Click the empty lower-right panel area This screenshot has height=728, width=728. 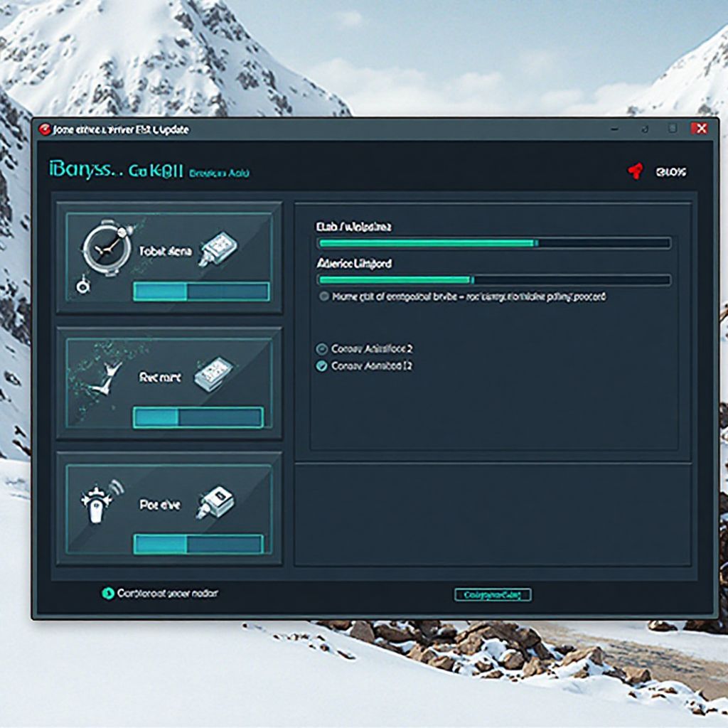(492, 514)
